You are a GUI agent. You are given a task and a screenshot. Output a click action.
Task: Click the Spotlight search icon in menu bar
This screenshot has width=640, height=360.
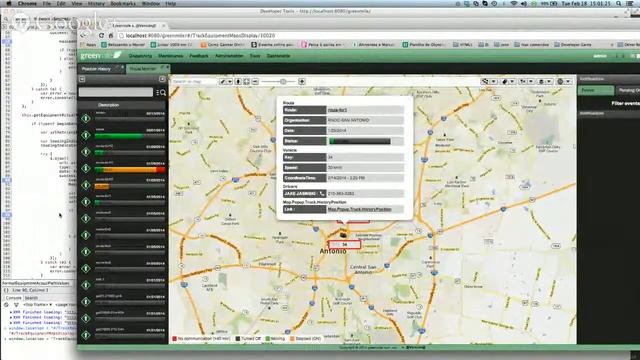619,3
